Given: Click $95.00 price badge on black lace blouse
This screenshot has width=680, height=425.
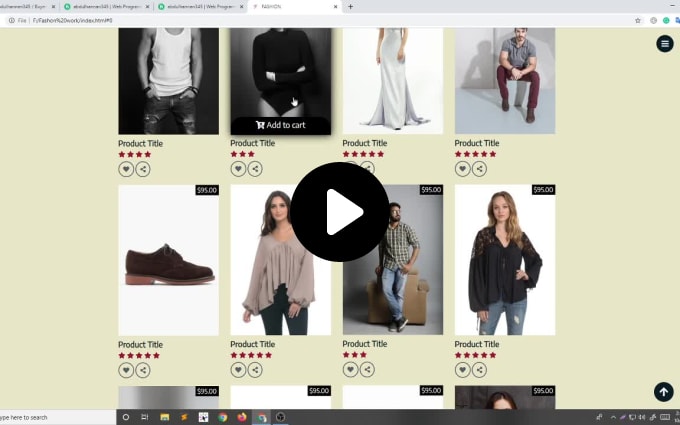Looking at the screenshot, I should [543, 190].
